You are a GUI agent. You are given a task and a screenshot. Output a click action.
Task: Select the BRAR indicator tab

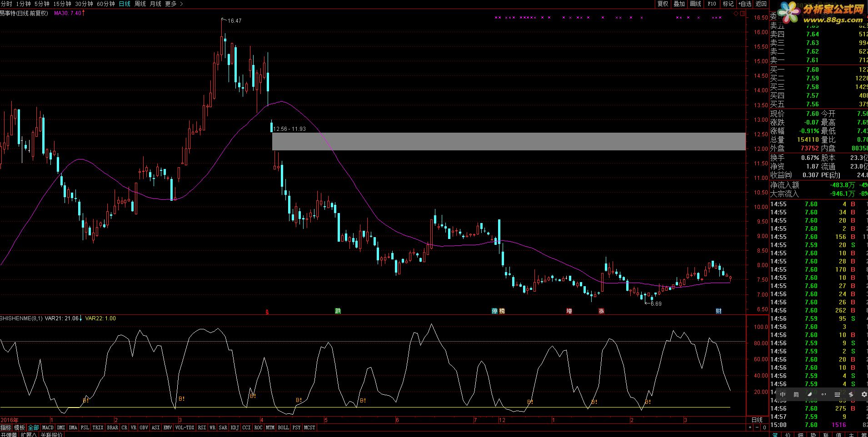[112, 427]
